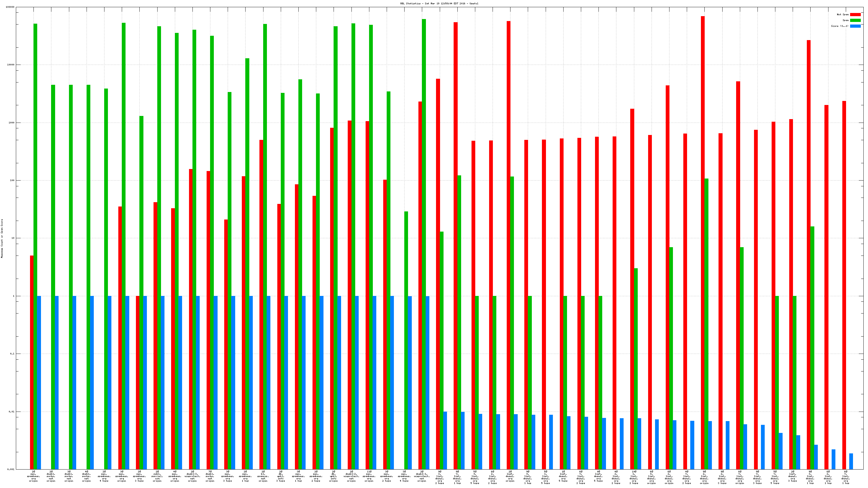Click the 11@ zen.spamhaus.org origin label
This screenshot has height=488, width=868.
tap(369, 476)
